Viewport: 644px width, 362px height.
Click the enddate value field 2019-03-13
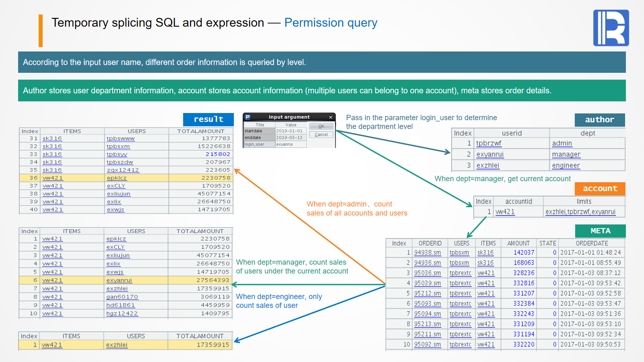290,138
